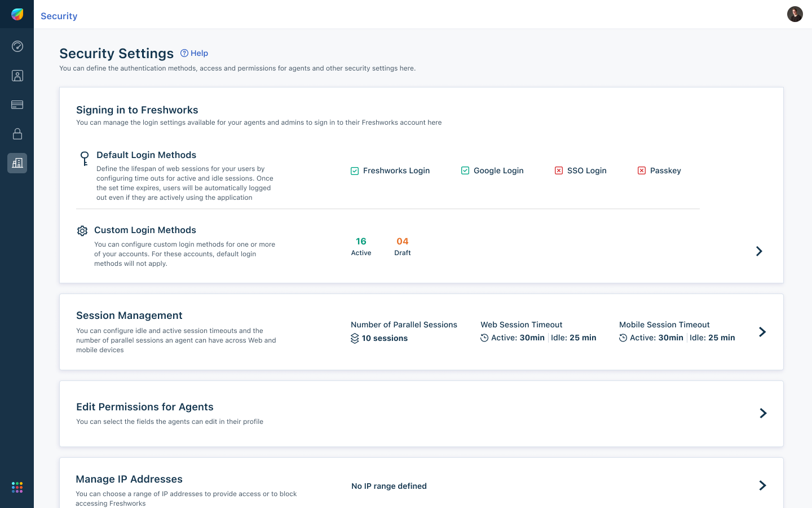This screenshot has height=508, width=812.
Task: Click the Security breadcrumb title
Action: tap(59, 16)
